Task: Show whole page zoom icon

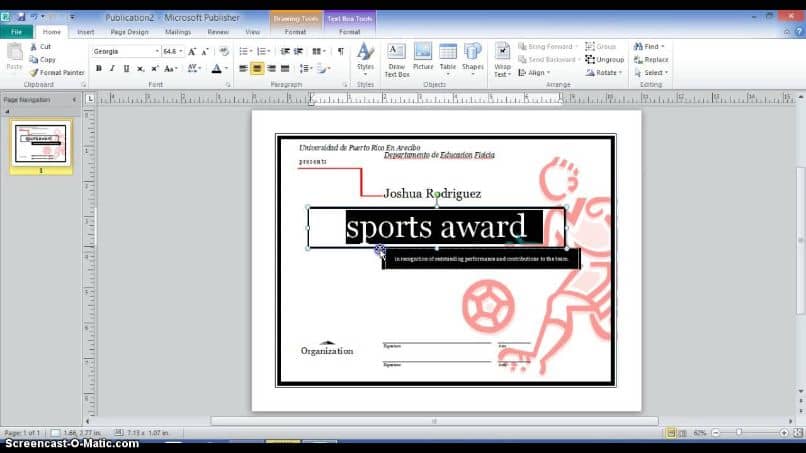Action: [798, 433]
